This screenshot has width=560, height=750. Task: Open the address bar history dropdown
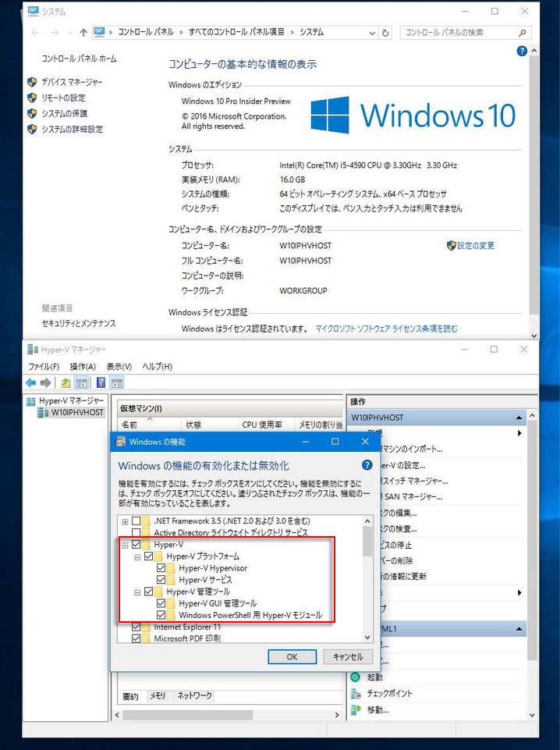coord(372,33)
